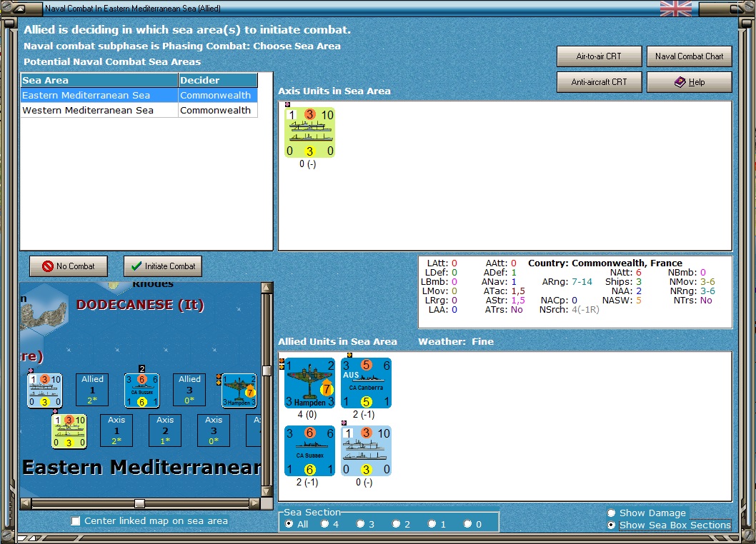Open the Naval Combat Chart
The width and height of the screenshot is (756, 544).
(x=689, y=56)
